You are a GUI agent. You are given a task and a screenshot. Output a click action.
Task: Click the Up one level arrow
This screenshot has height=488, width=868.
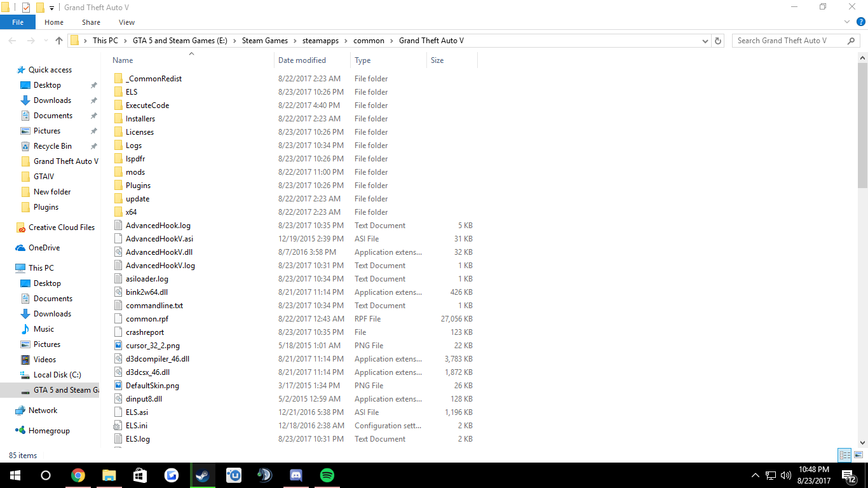[x=59, y=41]
